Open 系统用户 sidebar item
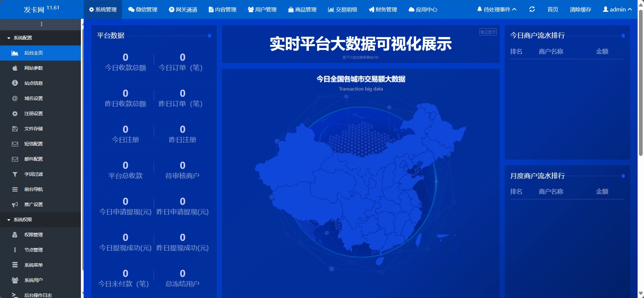This screenshot has width=644, height=298. point(40,280)
